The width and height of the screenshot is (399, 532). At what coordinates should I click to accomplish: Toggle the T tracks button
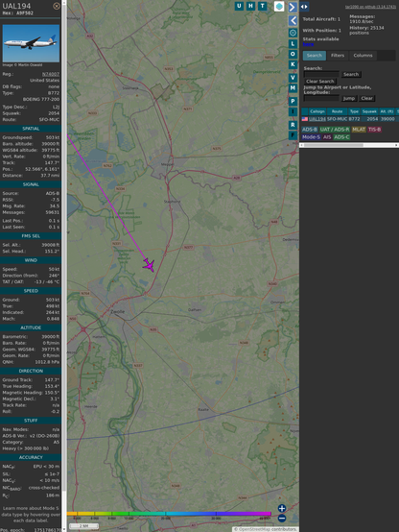pyautogui.click(x=263, y=6)
